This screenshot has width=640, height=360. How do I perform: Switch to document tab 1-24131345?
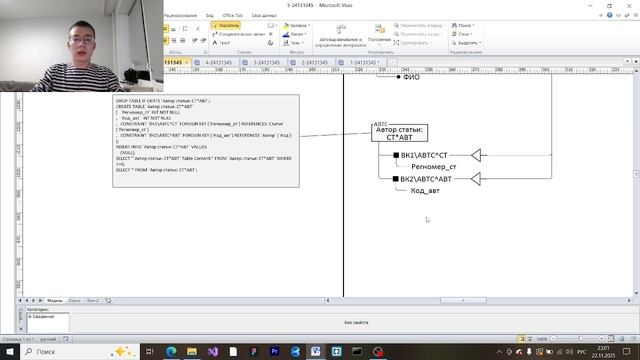(x=360, y=62)
